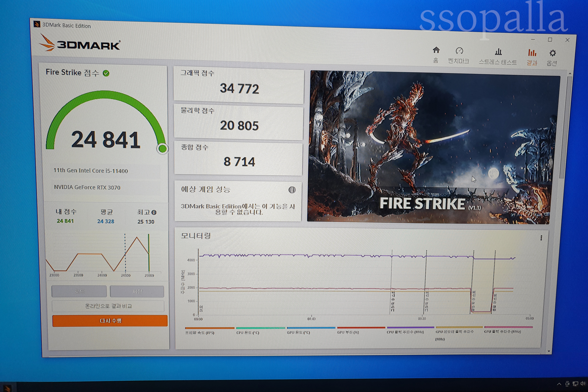Click the info icon beside 최고 score
The image size is (588, 392).
coord(154,213)
